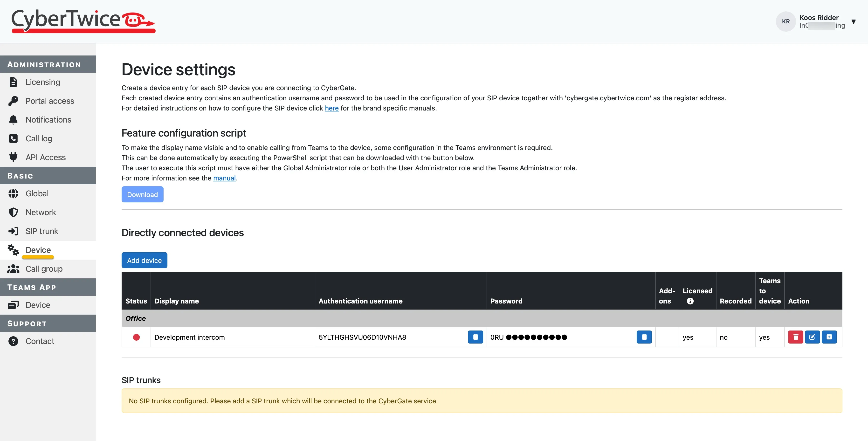Open the 'here' brand manuals link
The image size is (868, 441).
(x=331, y=108)
